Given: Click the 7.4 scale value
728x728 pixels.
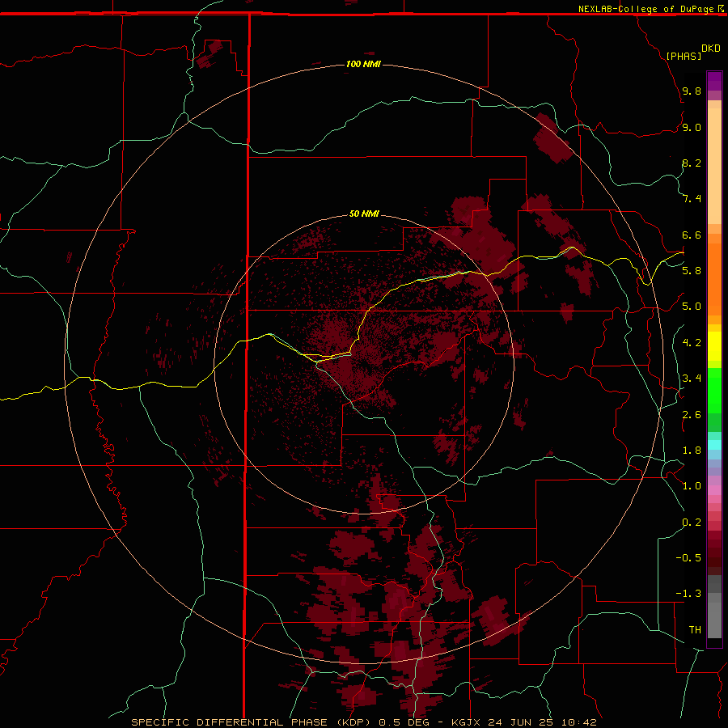Looking at the screenshot, I should 692,199.
